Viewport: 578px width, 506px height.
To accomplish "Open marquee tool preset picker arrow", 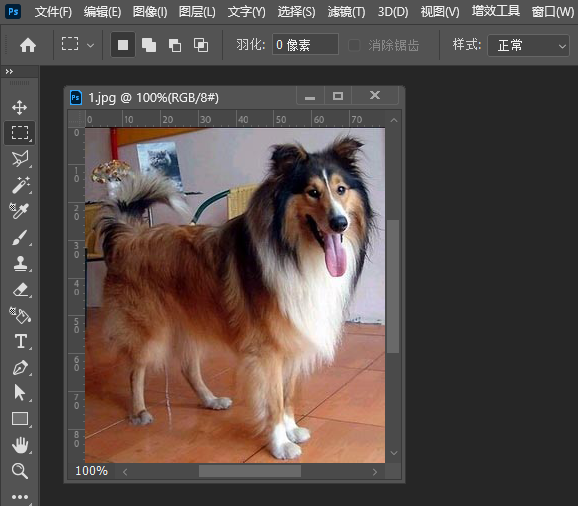I will click(x=90, y=46).
